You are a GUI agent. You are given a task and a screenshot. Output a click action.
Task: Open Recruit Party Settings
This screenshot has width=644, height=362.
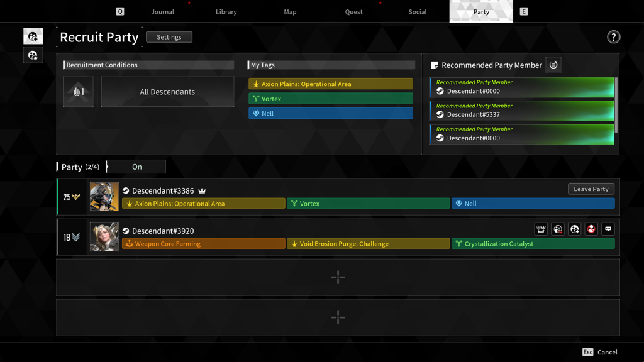[x=169, y=37]
